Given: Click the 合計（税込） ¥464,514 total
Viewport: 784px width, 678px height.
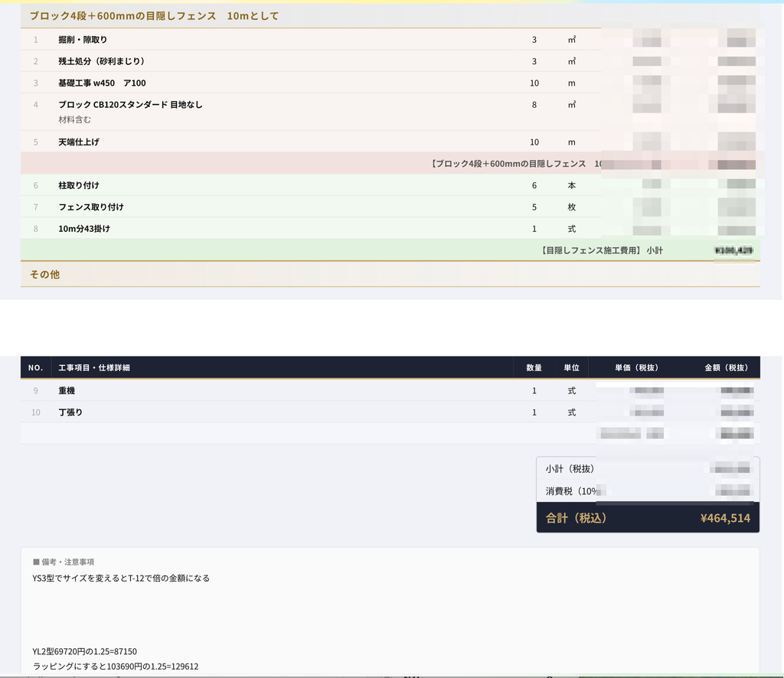Looking at the screenshot, I should coord(648,517).
